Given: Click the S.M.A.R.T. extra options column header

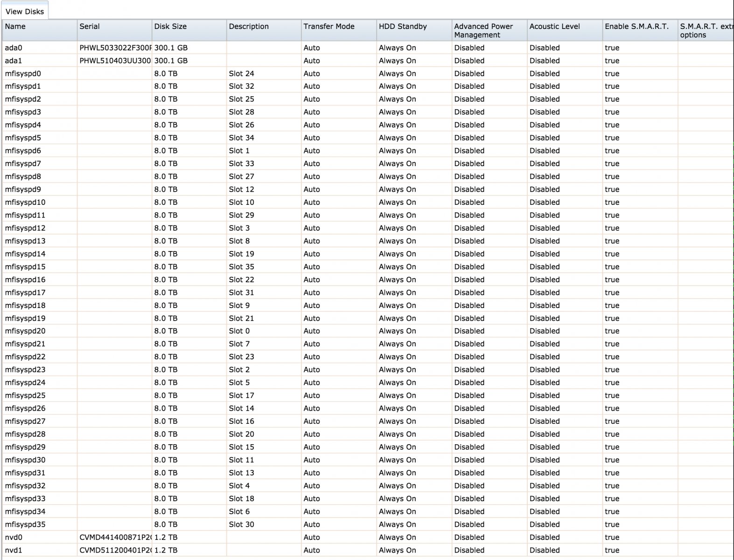Looking at the screenshot, I should [706, 30].
